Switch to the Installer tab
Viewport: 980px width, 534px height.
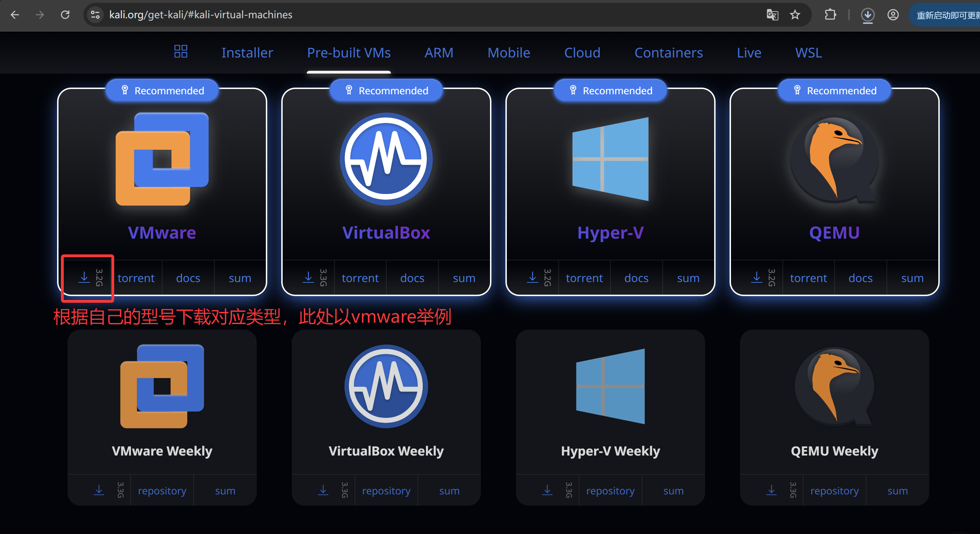tap(247, 53)
